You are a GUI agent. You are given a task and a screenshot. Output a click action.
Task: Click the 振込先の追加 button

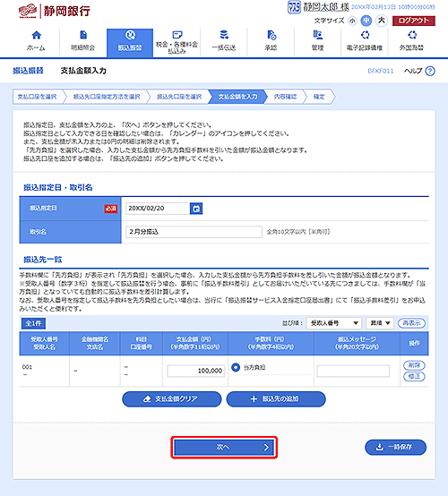276,399
